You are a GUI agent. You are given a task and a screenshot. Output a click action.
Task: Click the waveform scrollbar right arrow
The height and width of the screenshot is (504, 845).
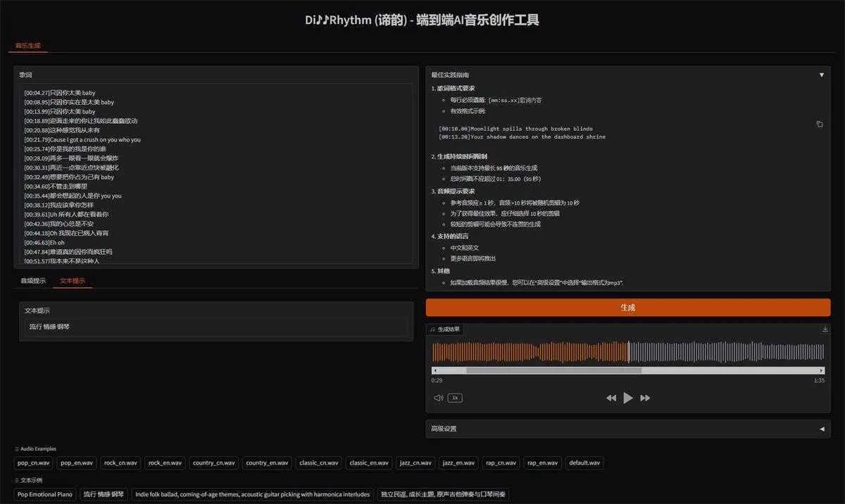821,370
